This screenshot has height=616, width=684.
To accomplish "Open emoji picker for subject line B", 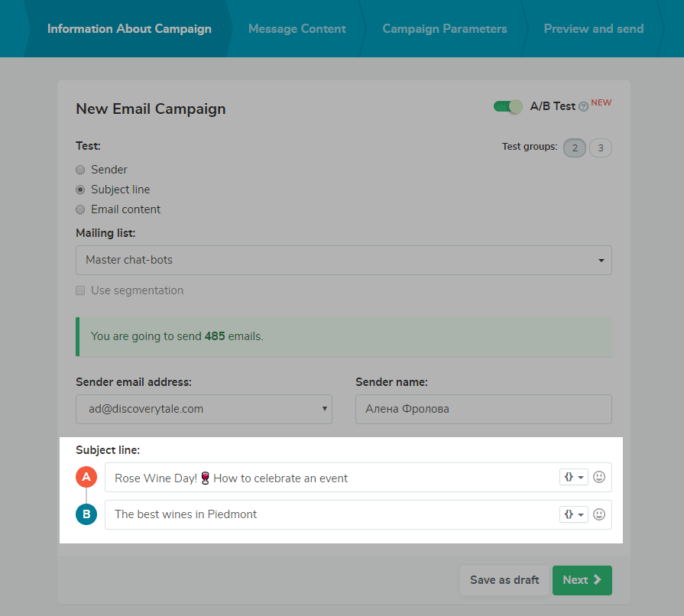I will click(x=599, y=514).
